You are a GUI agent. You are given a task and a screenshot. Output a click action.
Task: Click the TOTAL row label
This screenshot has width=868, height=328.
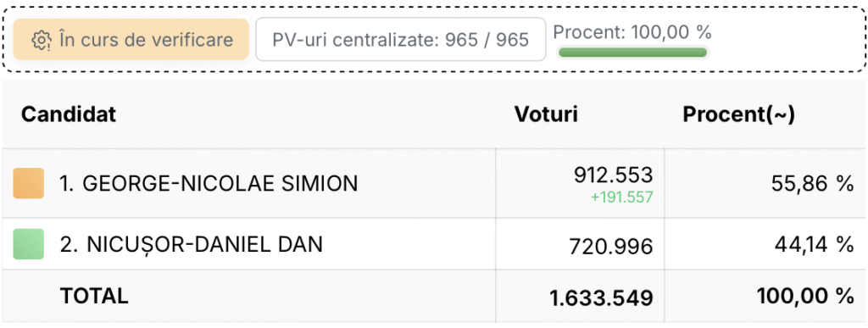[x=94, y=296]
